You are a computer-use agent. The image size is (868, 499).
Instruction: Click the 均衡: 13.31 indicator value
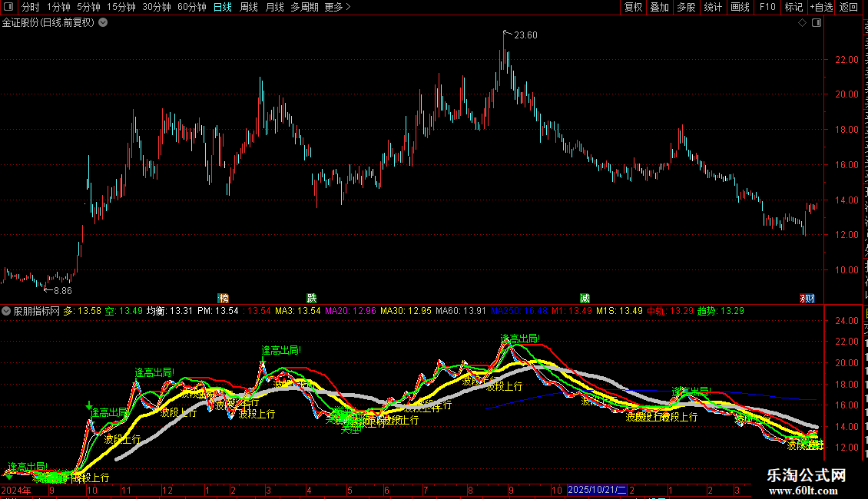pos(170,311)
